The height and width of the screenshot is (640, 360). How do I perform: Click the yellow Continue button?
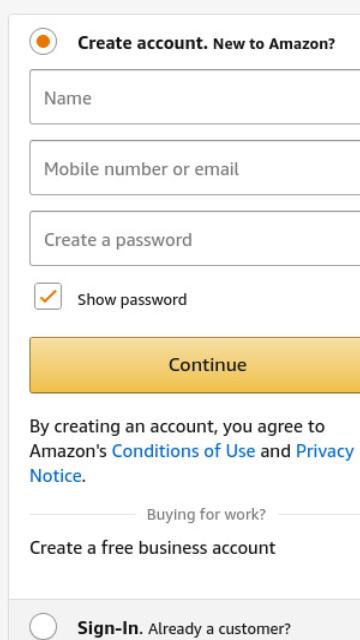click(x=195, y=365)
